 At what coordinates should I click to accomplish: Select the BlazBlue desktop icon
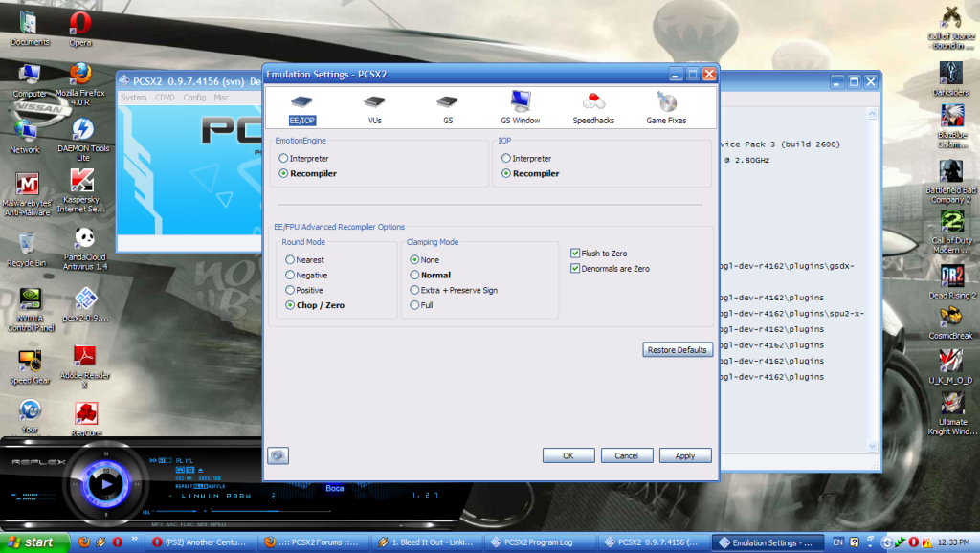coord(952,126)
